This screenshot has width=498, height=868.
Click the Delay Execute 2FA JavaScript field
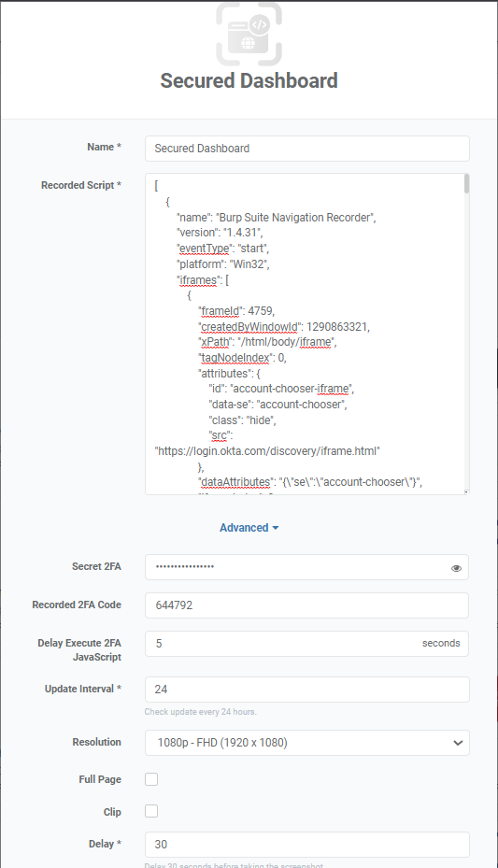[306, 643]
